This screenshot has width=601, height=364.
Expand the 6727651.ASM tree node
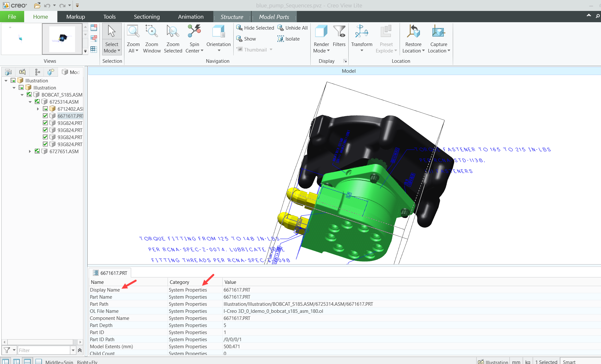(x=30, y=151)
